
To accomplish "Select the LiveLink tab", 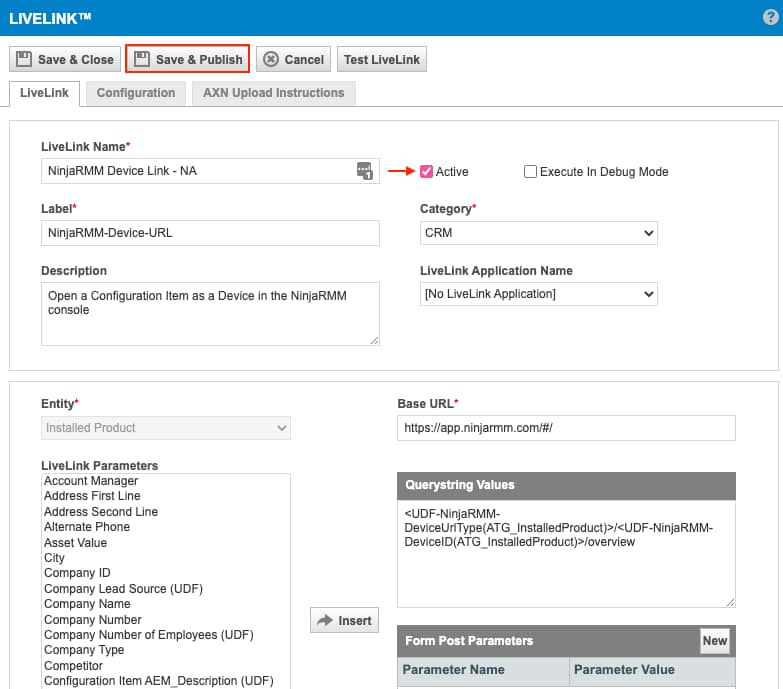I will pyautogui.click(x=44, y=93).
